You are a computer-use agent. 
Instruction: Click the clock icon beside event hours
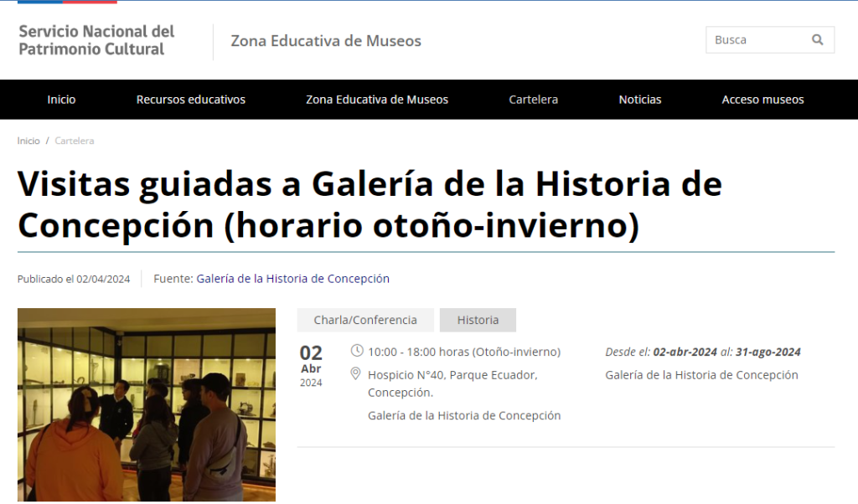tap(357, 351)
